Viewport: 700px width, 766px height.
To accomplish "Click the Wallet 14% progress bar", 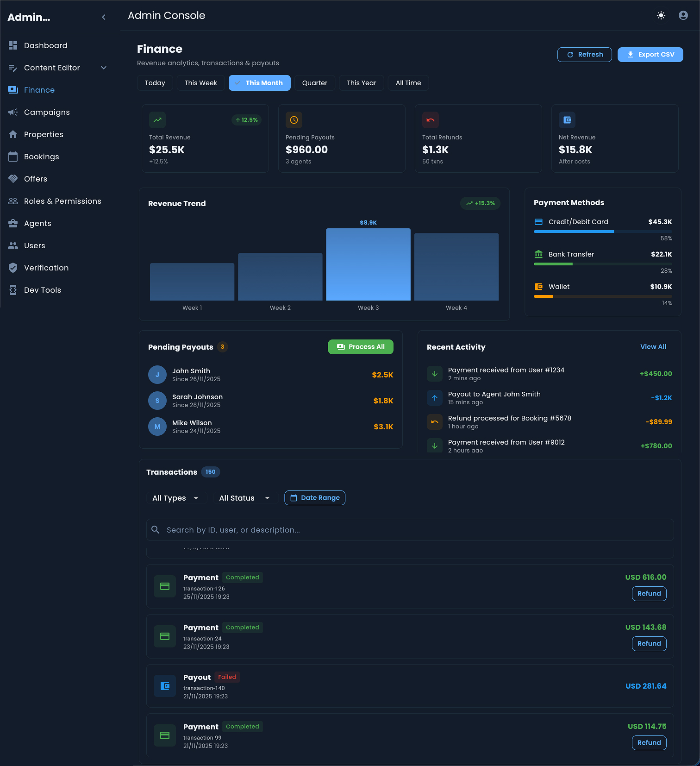I will pyautogui.click(x=603, y=296).
